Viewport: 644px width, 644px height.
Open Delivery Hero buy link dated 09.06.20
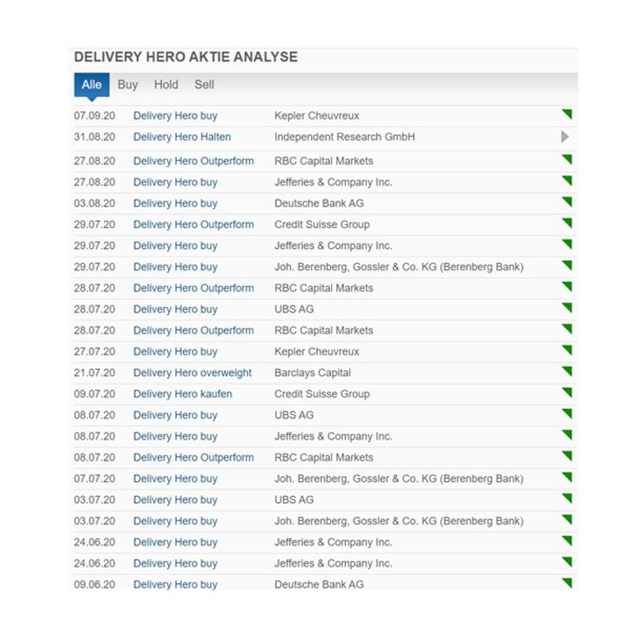[x=175, y=585]
